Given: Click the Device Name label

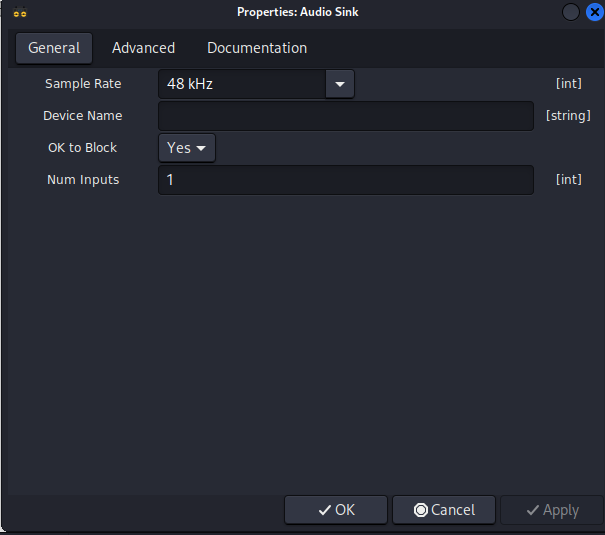Looking at the screenshot, I should pos(83,116).
